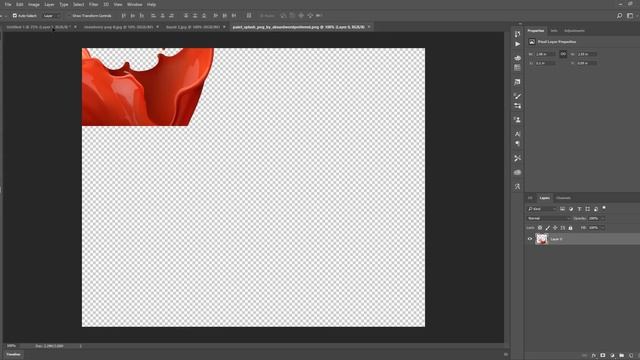Open the View menu

coord(118,4)
